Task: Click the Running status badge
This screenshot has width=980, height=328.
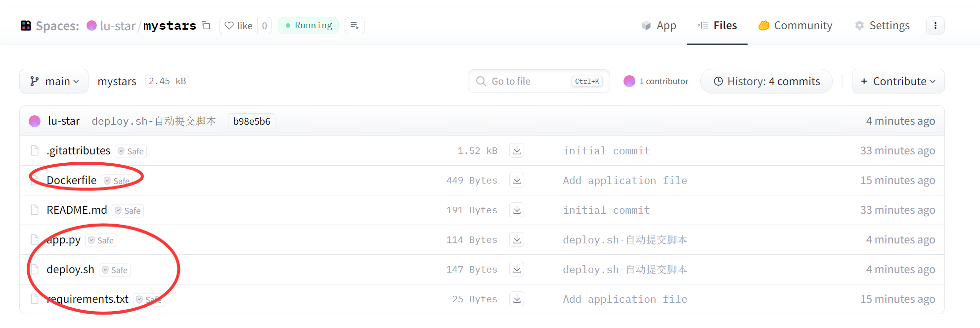Action: 308,26
